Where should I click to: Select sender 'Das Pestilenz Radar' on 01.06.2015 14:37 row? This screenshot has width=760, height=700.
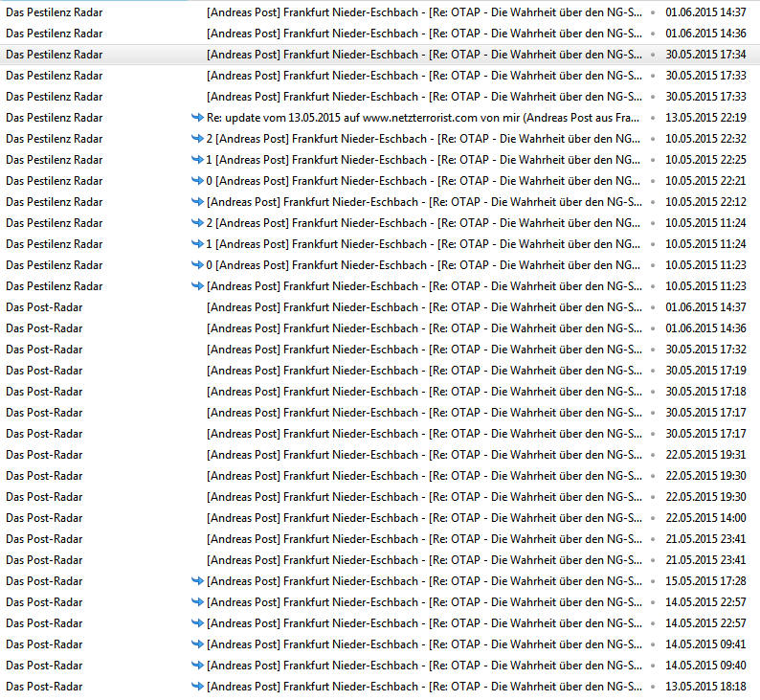click(55, 12)
